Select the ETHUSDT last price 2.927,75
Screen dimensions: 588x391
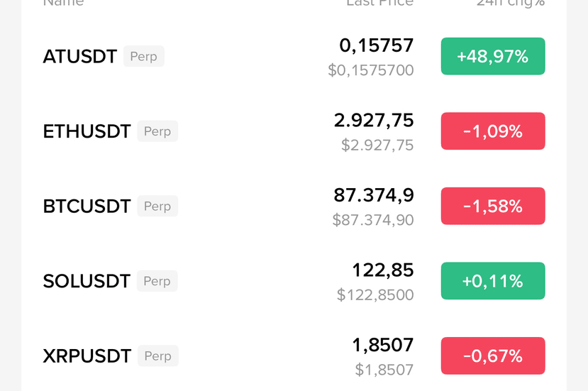[x=374, y=120]
